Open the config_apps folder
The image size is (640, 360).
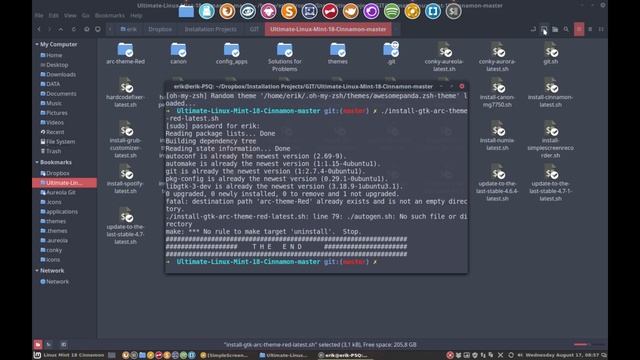[231, 53]
